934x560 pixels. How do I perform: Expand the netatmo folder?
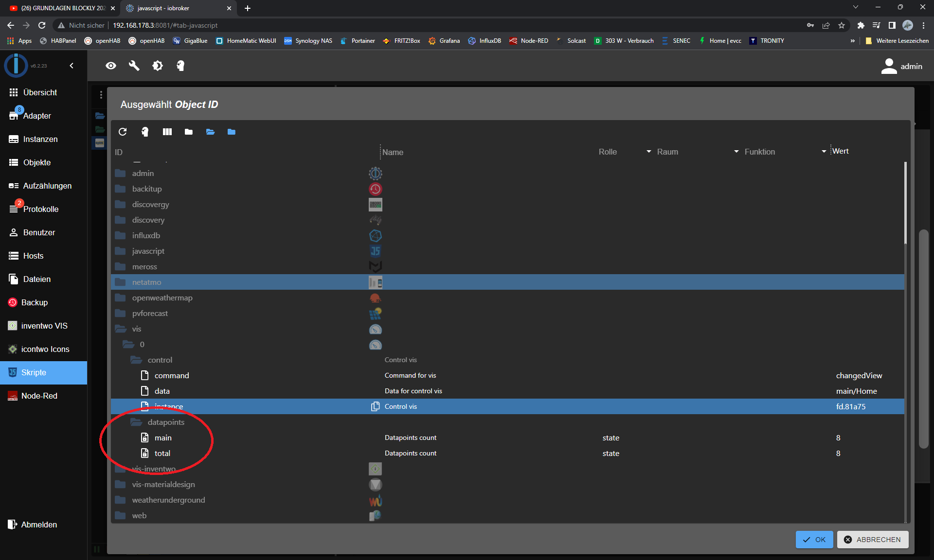coord(120,282)
